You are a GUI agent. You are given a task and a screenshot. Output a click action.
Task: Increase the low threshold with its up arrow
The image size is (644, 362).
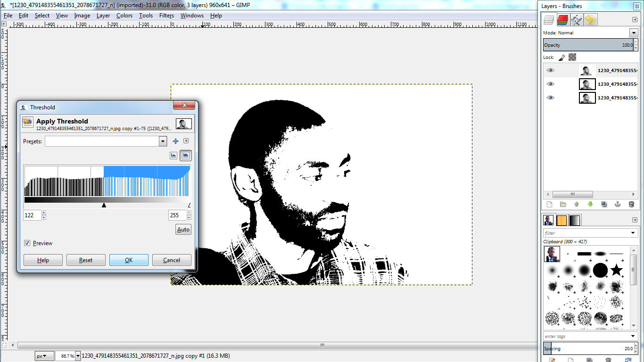pyautogui.click(x=44, y=213)
